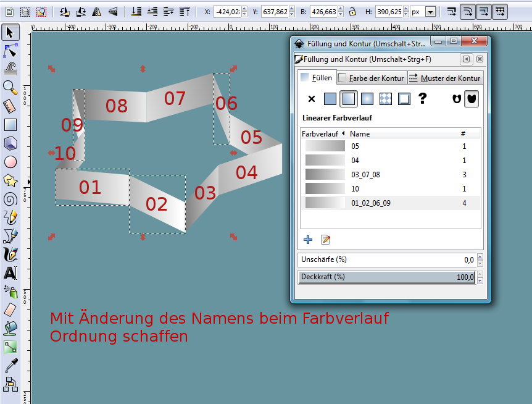Image resolution: width=532 pixels, height=404 pixels.
Task: Activate the Star polygon tool
Action: click(10, 180)
